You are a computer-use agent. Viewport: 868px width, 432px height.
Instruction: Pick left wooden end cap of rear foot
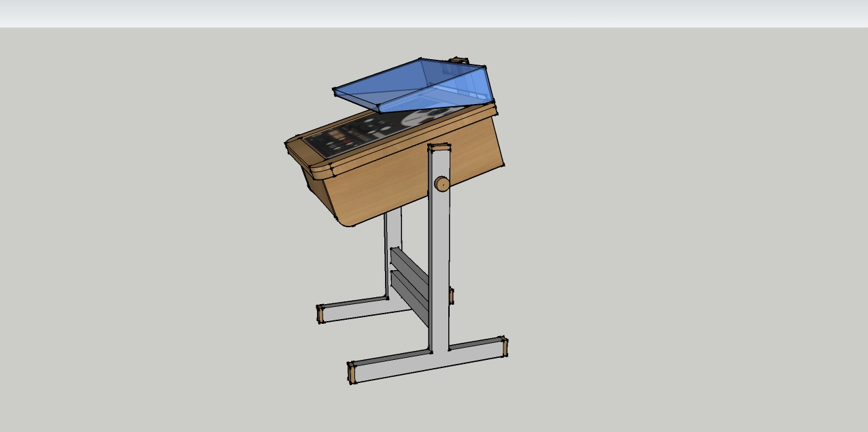tap(320, 314)
